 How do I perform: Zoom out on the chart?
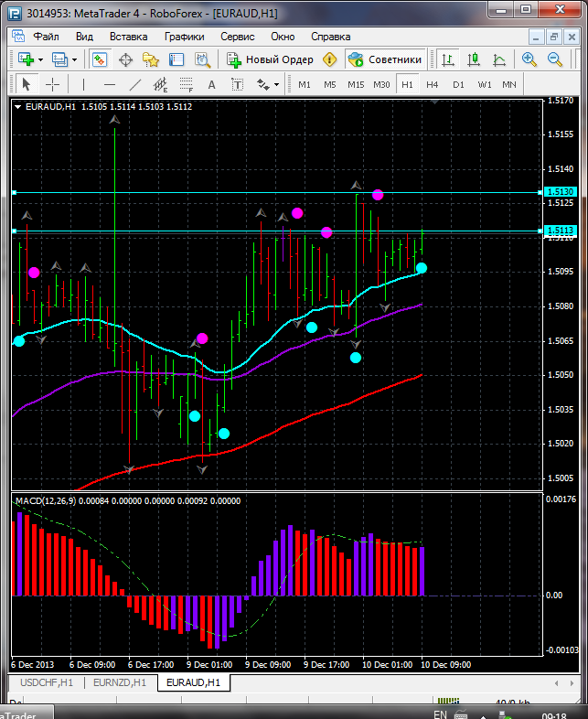click(554, 59)
